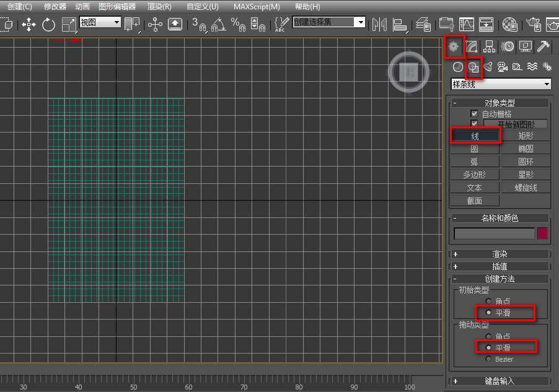Toggle the 3D Snaps icon

(200, 25)
